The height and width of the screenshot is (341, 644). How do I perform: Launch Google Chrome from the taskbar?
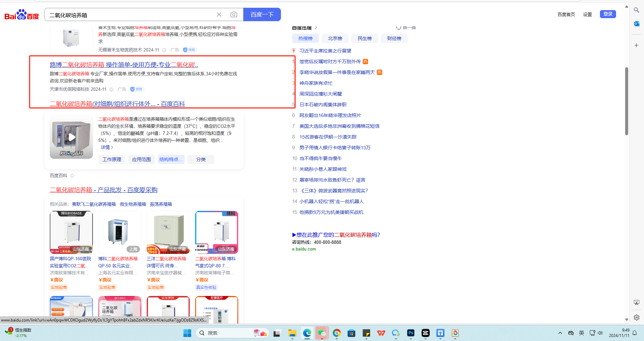[x=337, y=333]
